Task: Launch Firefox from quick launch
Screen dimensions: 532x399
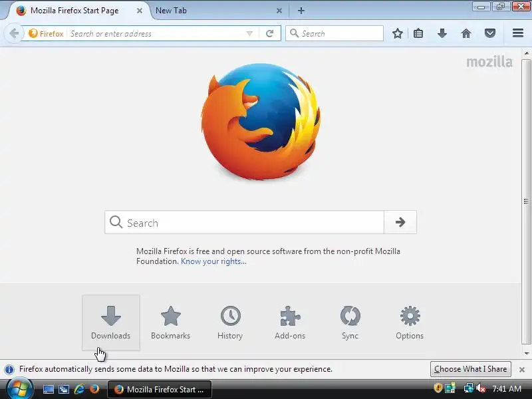Action: (x=94, y=388)
